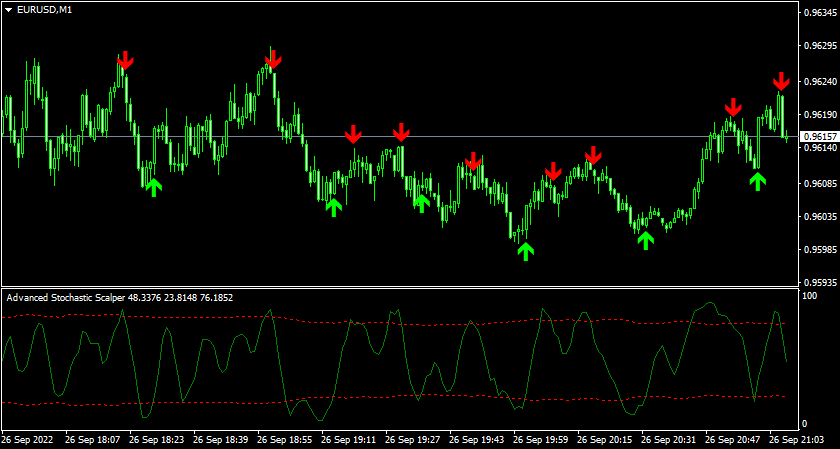Viewport: 840px width, 449px height.
Task: Select the 26 Sep 2022 date label
Action: click(30, 439)
